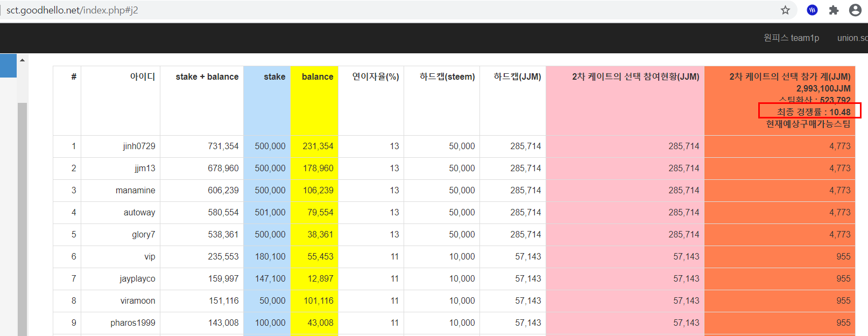This screenshot has width=868, height=336.
Task: Click the 현재예상구매가능스팀 label
Action: 808,124
